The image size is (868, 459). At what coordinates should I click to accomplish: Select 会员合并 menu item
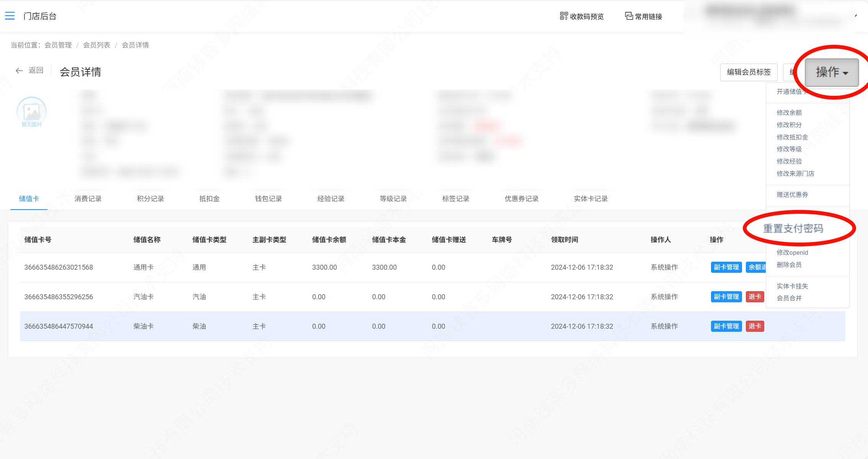(x=789, y=298)
